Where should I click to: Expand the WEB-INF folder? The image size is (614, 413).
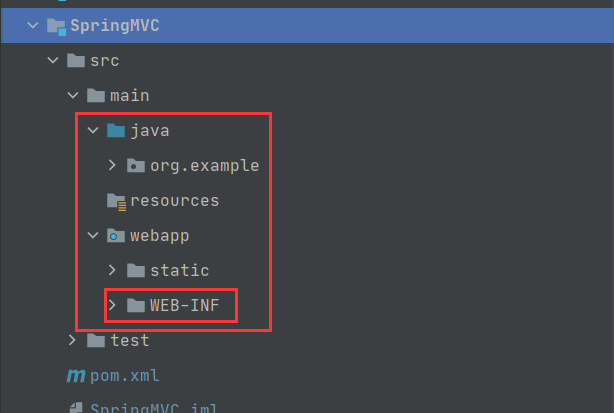[x=112, y=305]
